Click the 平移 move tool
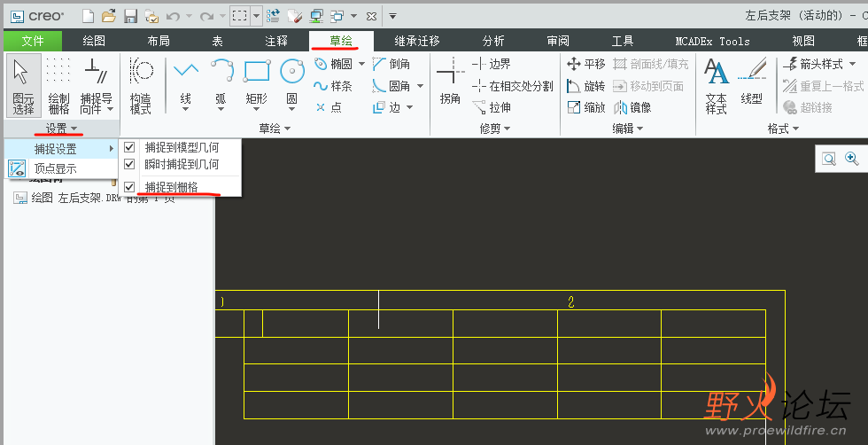868x445 pixels. tap(586, 65)
